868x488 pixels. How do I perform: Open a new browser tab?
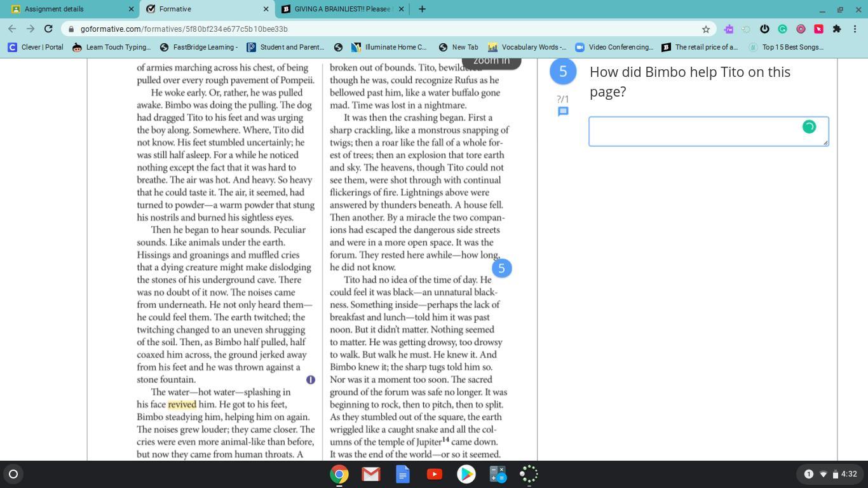(x=422, y=9)
